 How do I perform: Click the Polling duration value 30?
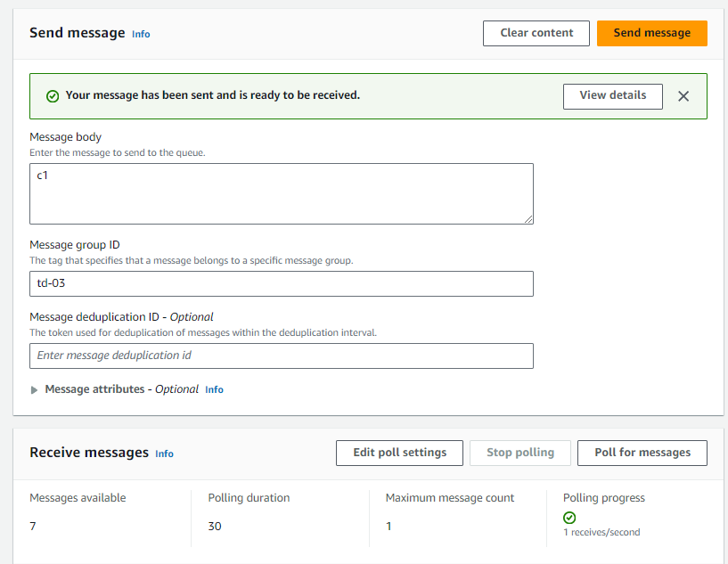pos(215,527)
